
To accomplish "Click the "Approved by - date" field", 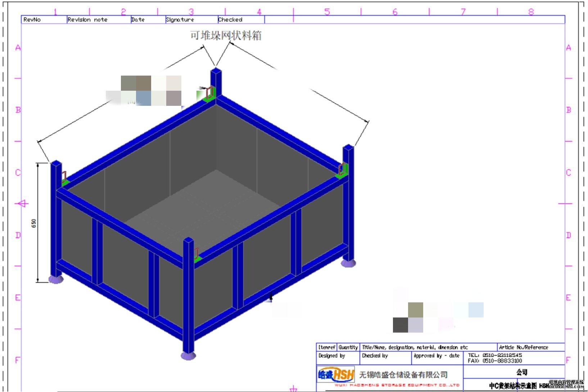I will tap(437, 356).
